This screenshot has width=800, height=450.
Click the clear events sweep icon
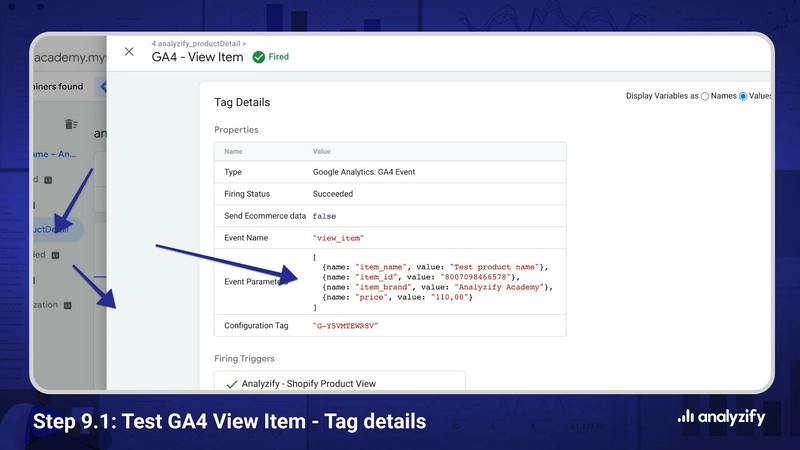(x=71, y=124)
